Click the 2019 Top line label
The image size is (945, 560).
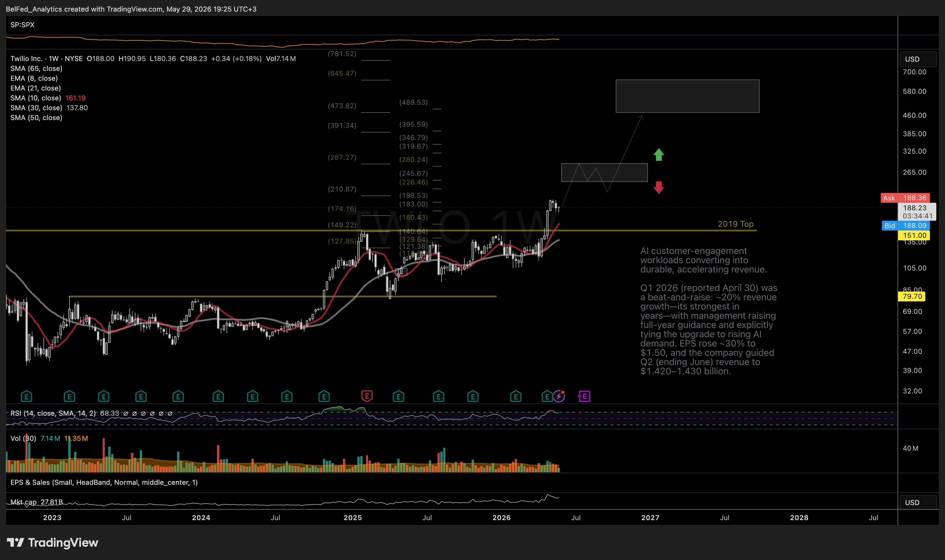pyautogui.click(x=736, y=224)
